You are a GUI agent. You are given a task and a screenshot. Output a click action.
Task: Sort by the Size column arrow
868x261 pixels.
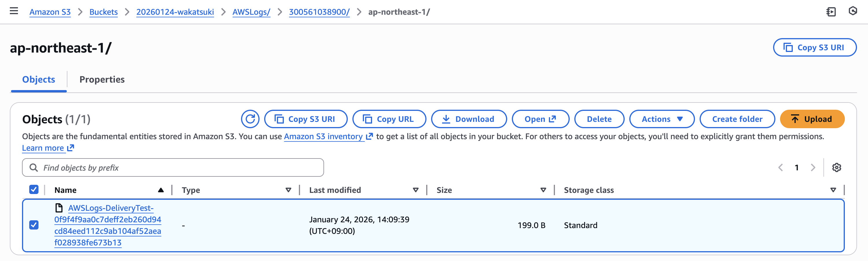[543, 190]
